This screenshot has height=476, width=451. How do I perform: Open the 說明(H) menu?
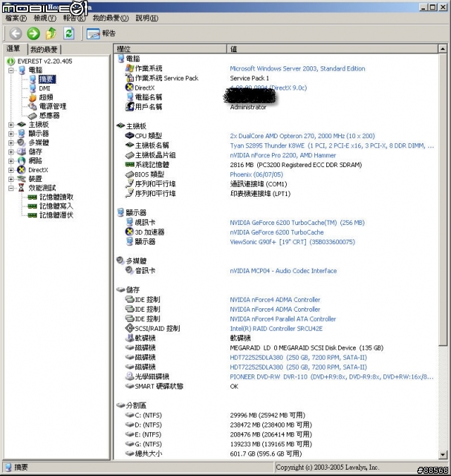(147, 18)
